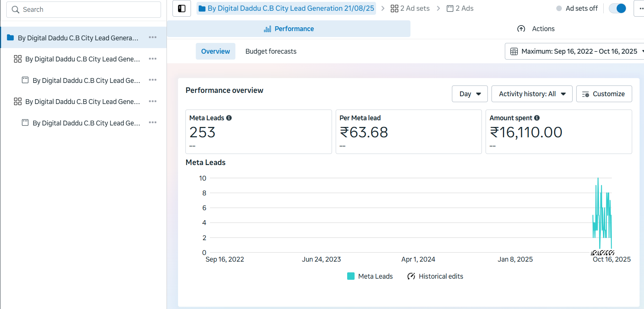Image resolution: width=644 pixels, height=309 pixels.
Task: Click the Customize button
Action: pyautogui.click(x=604, y=94)
